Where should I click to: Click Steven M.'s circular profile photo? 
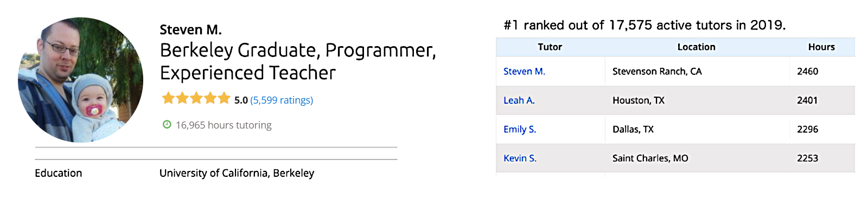tap(80, 80)
